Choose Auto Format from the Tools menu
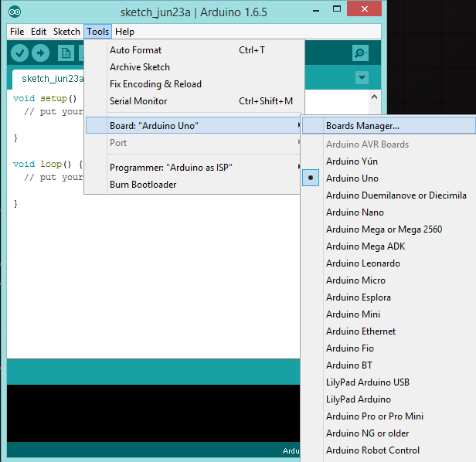The image size is (476, 462). pos(195,50)
